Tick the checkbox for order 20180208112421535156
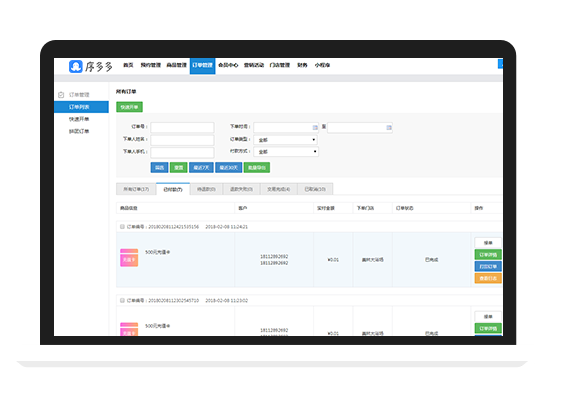 (122, 227)
